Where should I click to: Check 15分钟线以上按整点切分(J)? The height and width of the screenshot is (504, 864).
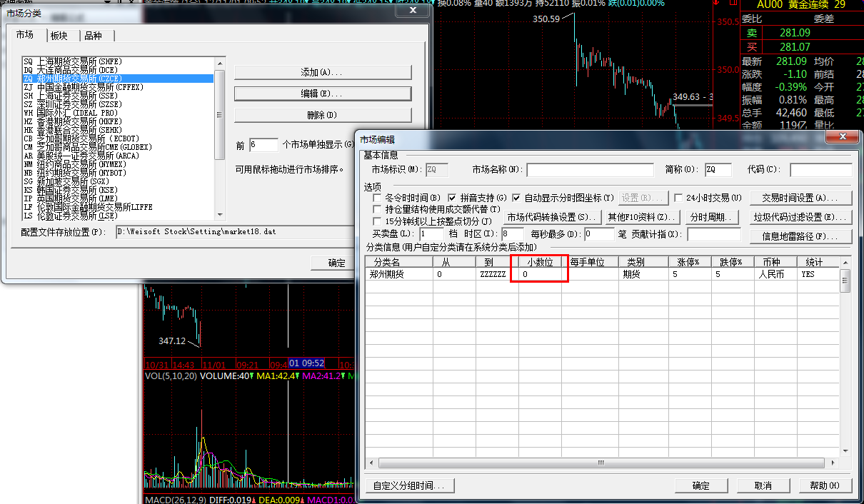click(x=378, y=221)
